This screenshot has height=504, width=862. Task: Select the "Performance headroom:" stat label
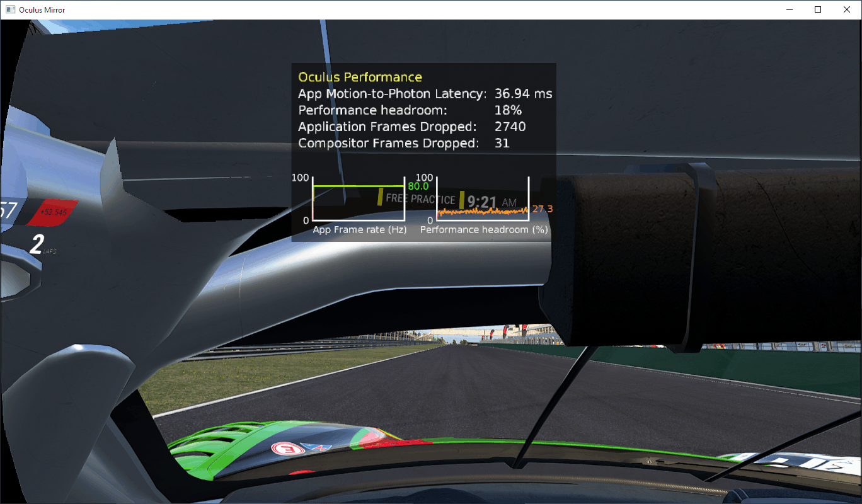pyautogui.click(x=372, y=110)
